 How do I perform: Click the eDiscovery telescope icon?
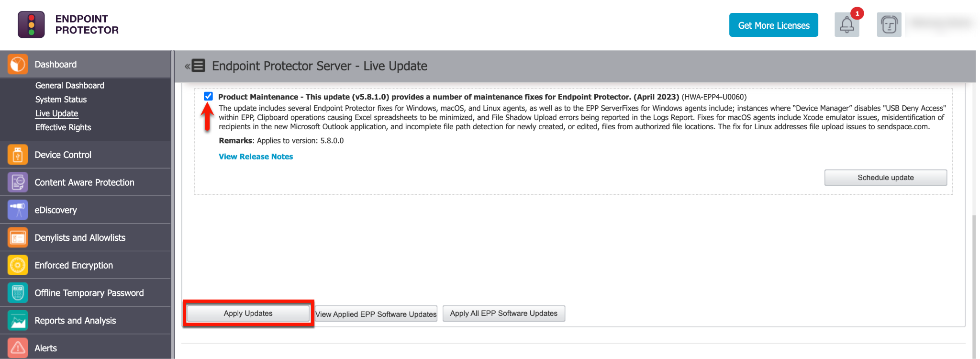coord(18,210)
